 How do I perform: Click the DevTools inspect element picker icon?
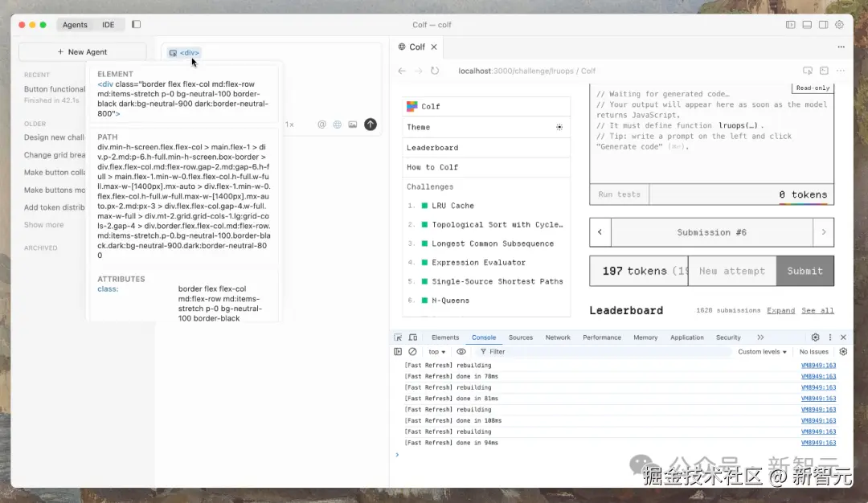click(399, 337)
